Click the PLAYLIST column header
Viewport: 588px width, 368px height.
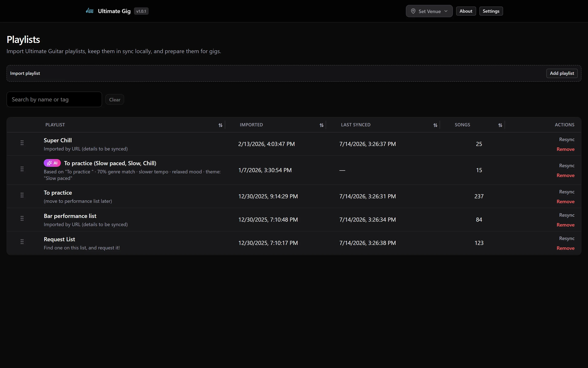tap(55, 125)
